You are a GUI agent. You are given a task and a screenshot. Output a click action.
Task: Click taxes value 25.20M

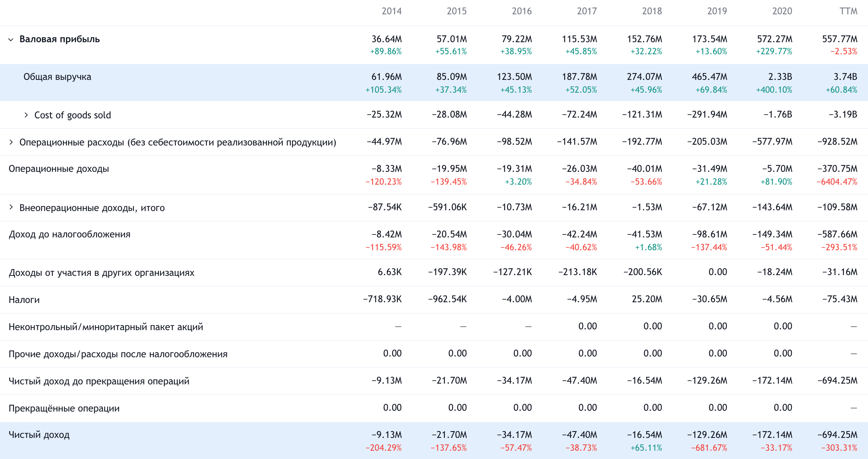tap(647, 299)
